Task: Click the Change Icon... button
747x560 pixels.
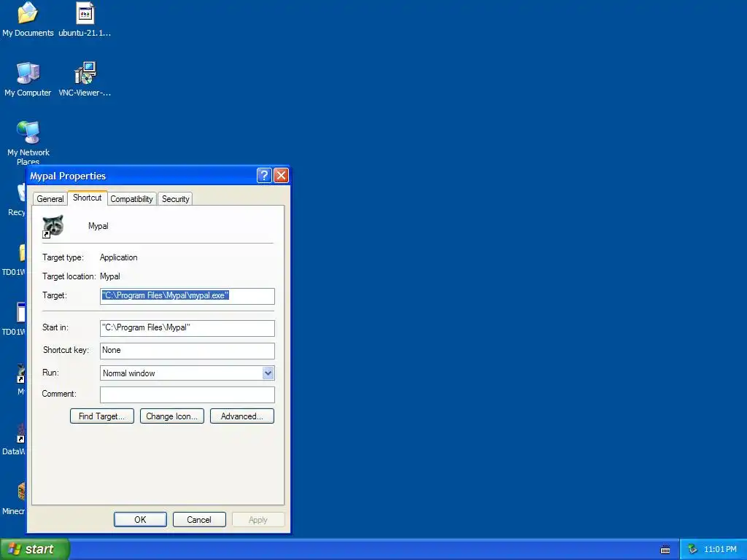Action: coord(172,416)
